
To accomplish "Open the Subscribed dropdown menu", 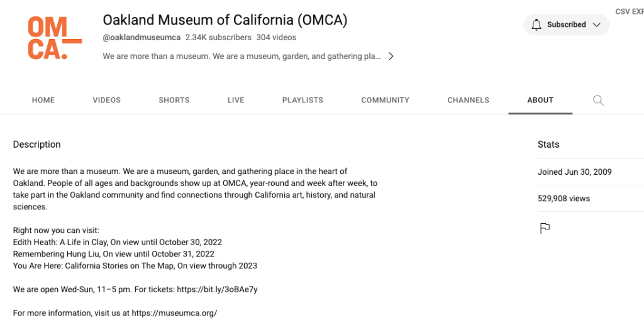I will pos(566,25).
